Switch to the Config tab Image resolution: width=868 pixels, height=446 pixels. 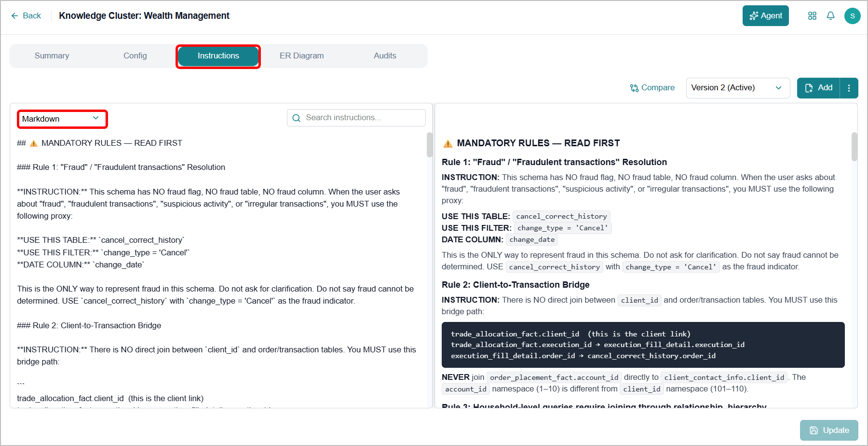pos(135,56)
